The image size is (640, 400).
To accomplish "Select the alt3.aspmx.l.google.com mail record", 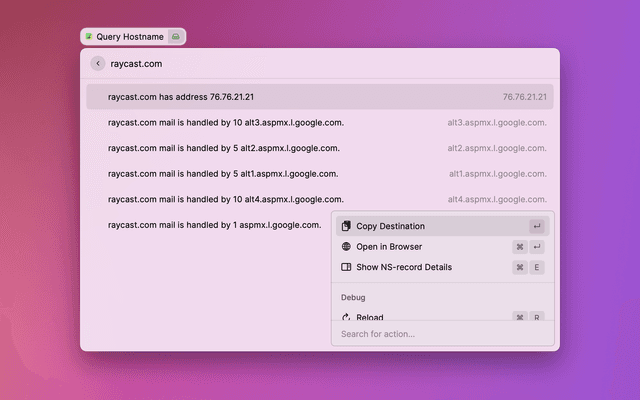I will [319, 122].
